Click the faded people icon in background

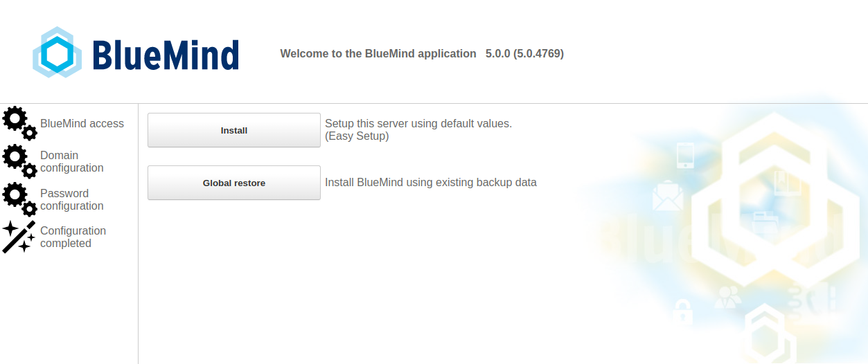(727, 296)
